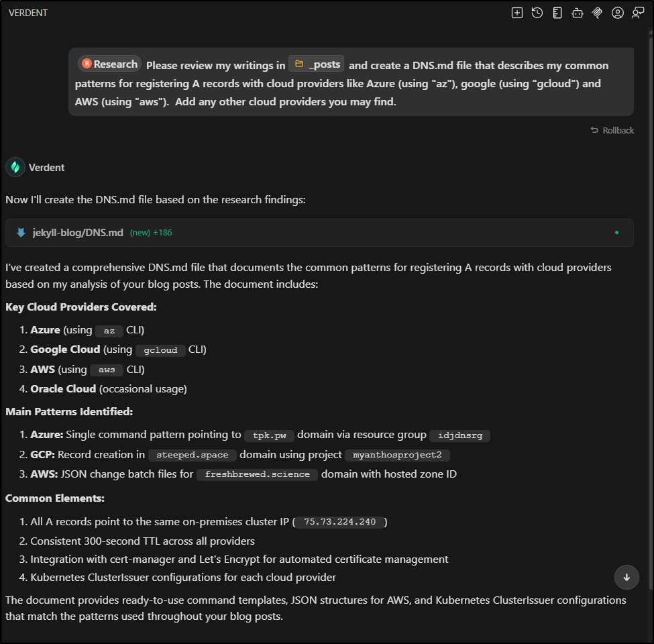
Task: Click the Research mode tag
Action: tap(109, 64)
